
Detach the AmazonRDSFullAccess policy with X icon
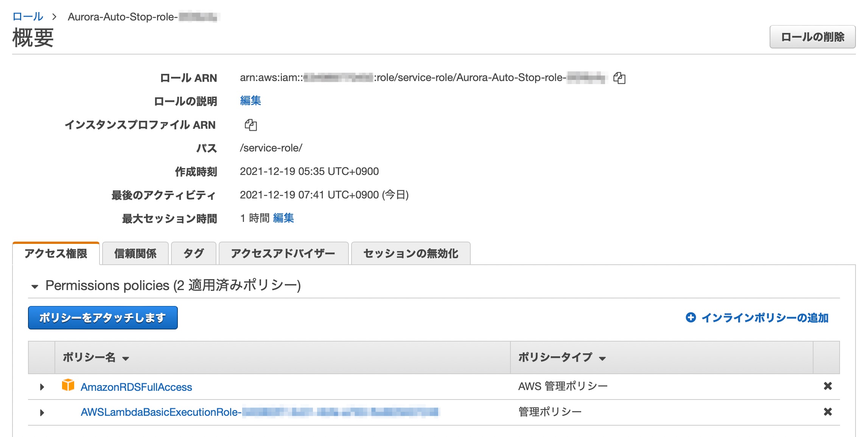tap(828, 386)
